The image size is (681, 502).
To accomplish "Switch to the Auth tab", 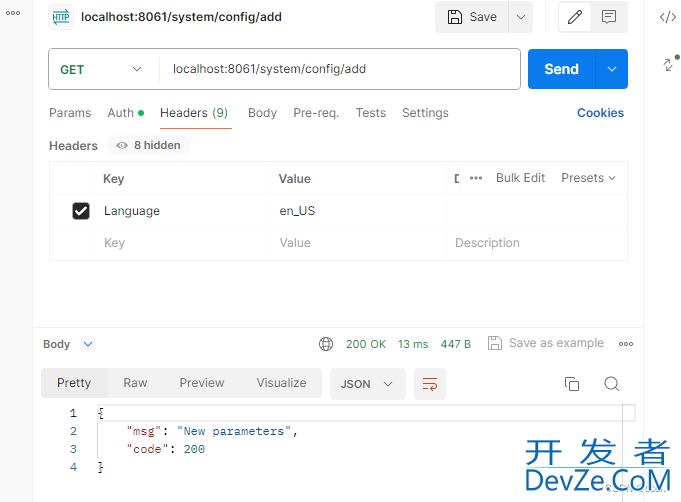I will (126, 113).
